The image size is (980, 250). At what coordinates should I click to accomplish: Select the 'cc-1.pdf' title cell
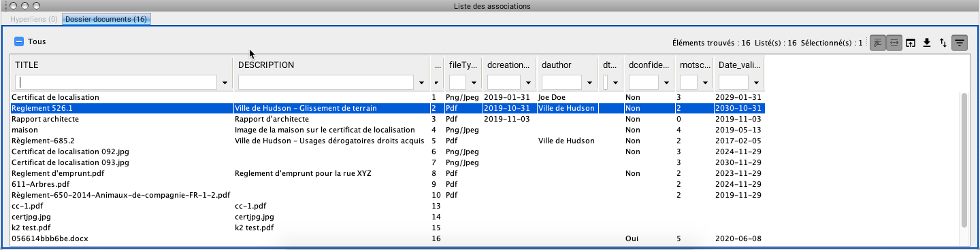(27, 206)
